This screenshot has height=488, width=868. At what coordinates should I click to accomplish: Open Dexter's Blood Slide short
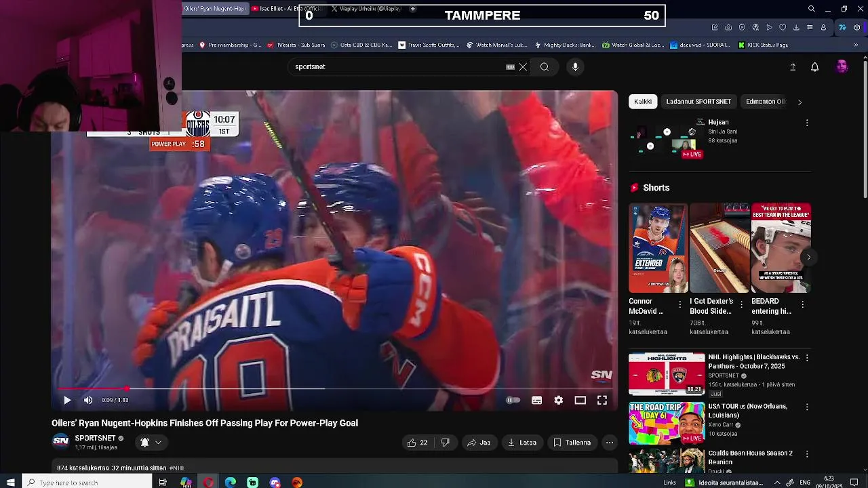point(719,248)
